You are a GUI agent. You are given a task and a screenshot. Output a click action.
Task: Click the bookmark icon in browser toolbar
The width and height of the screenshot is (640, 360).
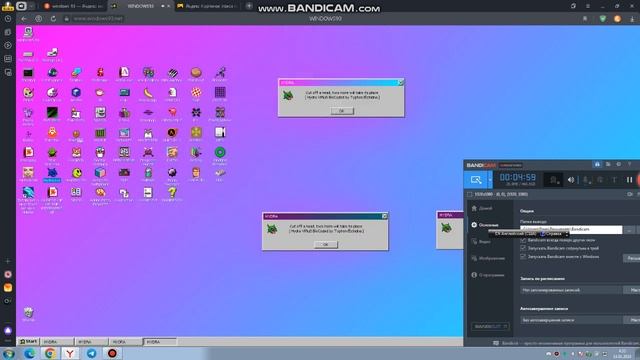[x=585, y=19]
